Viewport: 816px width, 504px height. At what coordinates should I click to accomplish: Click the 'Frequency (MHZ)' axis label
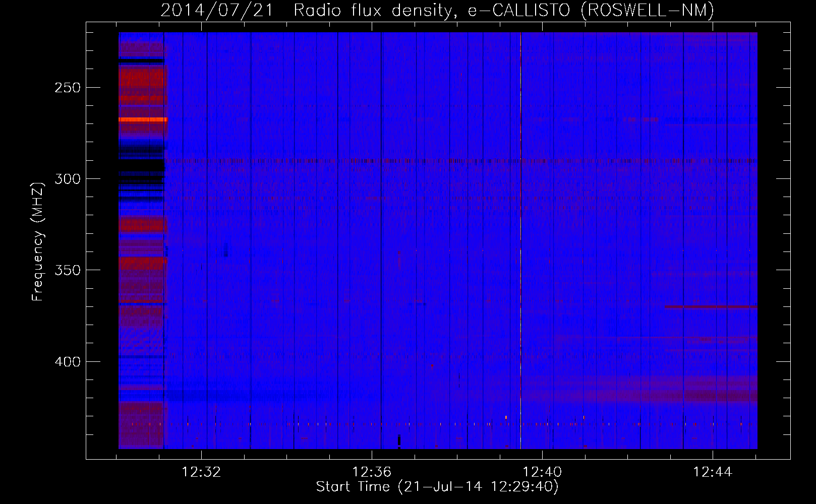(38, 241)
